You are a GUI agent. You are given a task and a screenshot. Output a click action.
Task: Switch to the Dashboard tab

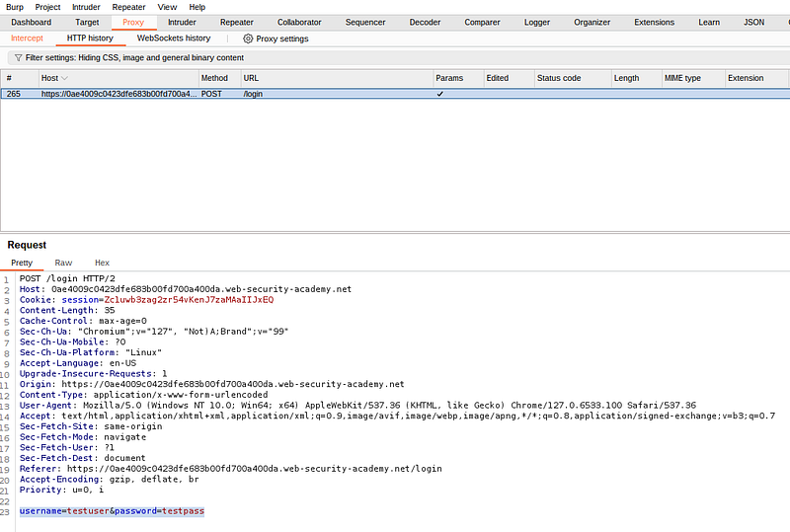click(x=32, y=22)
